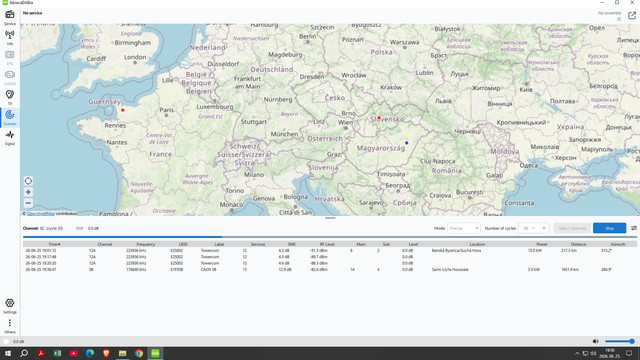The height and width of the screenshot is (360, 640).
Task: Stop the scan with the Stop button
Action: (609, 228)
